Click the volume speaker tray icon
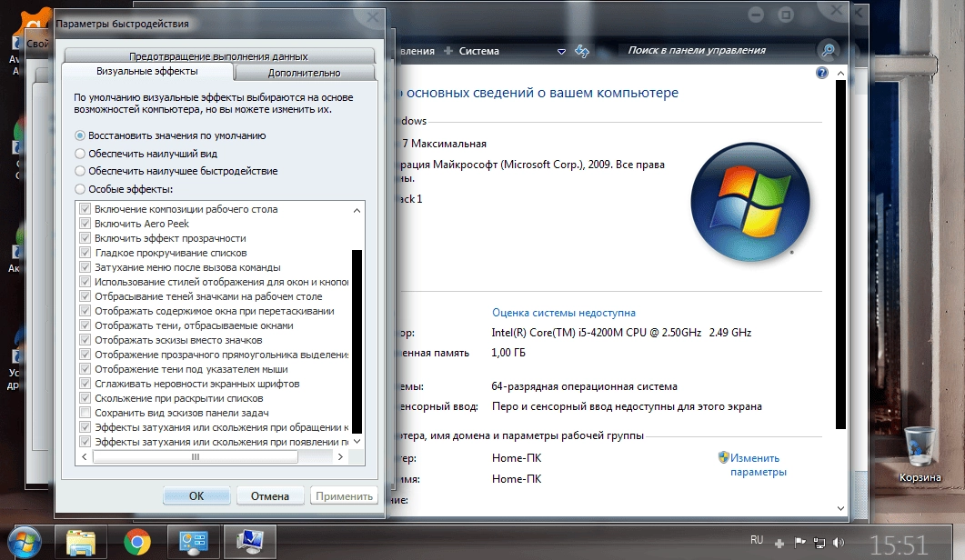The height and width of the screenshot is (560, 965). 839,542
